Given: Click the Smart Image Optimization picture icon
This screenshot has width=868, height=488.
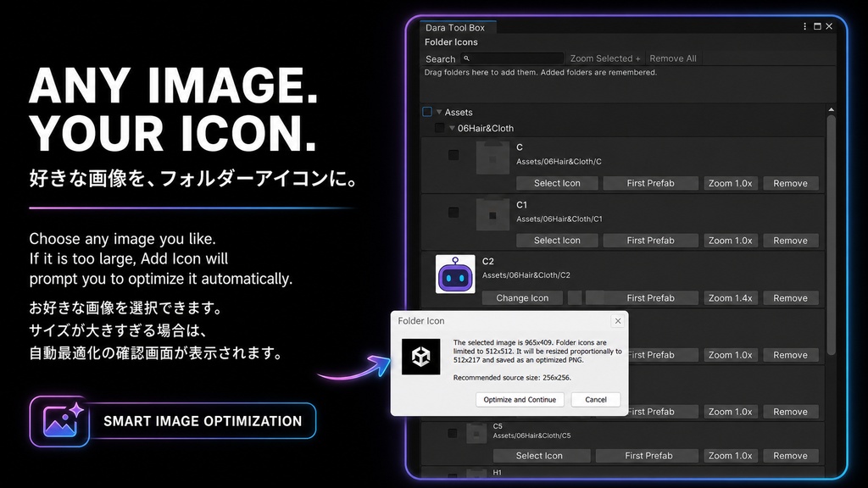Looking at the screenshot, I should coord(60,422).
